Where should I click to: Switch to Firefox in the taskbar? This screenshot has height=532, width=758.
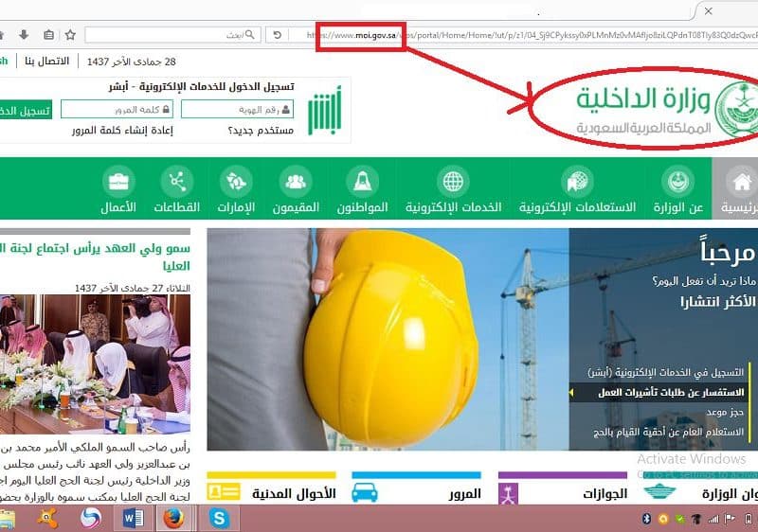click(173, 519)
